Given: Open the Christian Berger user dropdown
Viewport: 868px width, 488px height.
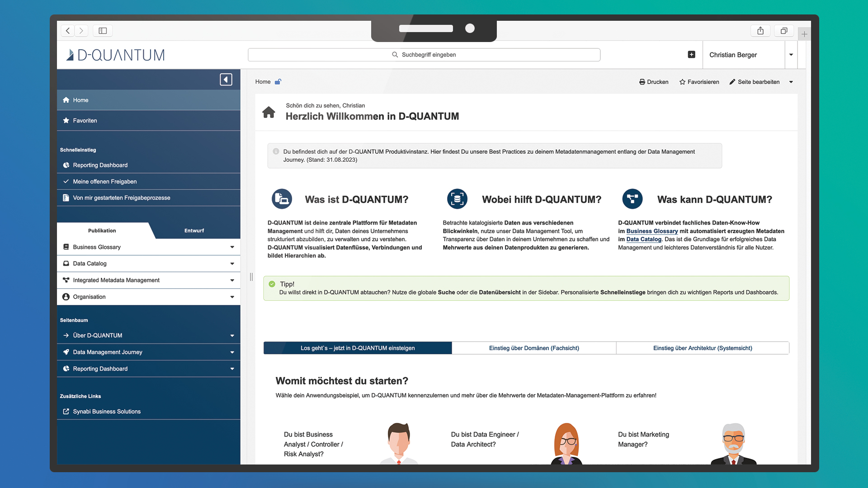Looking at the screenshot, I should tap(791, 55).
